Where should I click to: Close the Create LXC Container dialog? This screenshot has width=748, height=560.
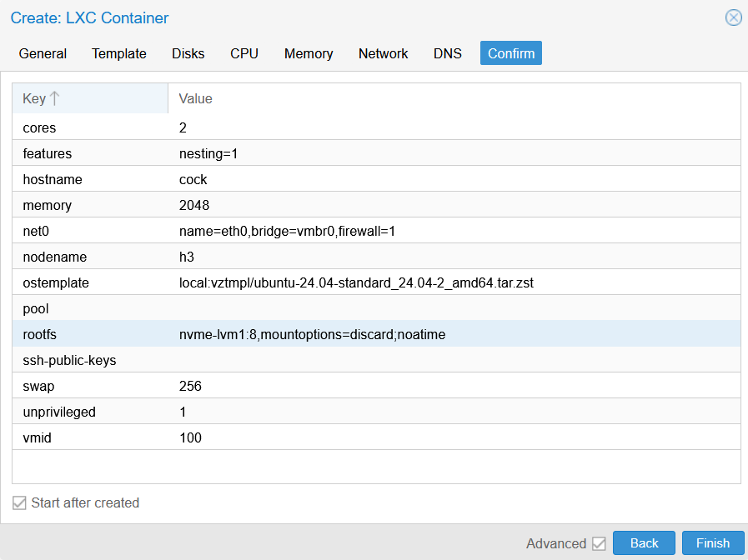(733, 18)
